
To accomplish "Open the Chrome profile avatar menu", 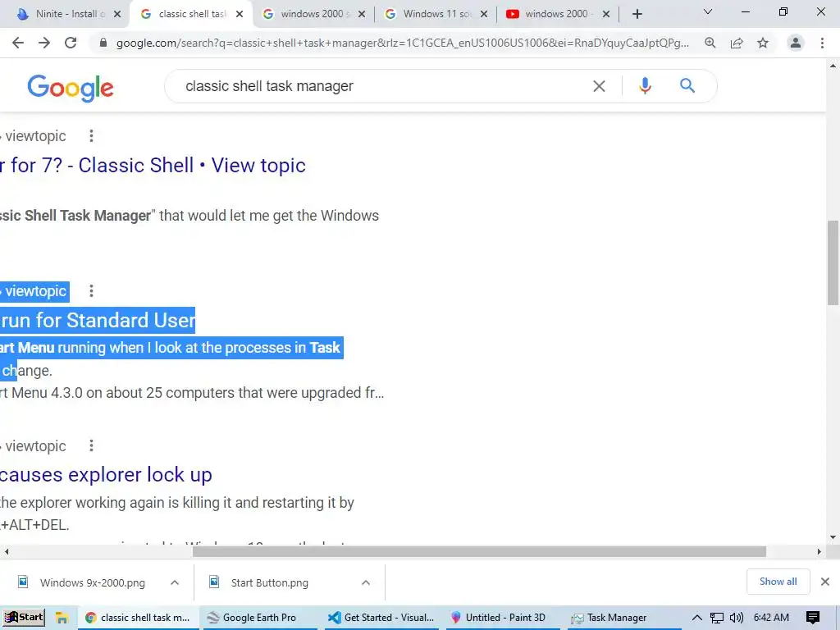I will [796, 43].
